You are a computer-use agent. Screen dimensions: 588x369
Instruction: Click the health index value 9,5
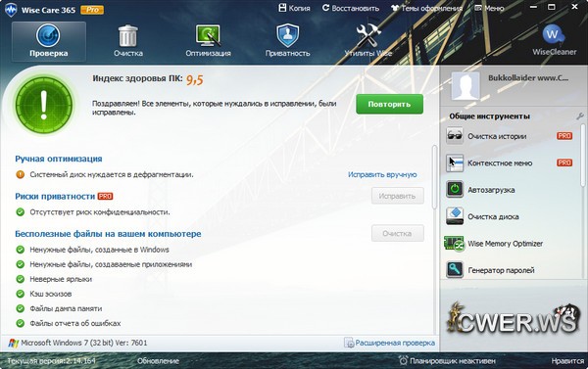195,79
